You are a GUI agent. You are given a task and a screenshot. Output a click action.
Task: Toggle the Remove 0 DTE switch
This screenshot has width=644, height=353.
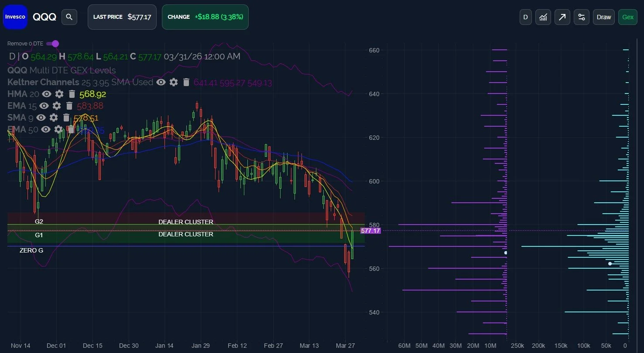52,44
